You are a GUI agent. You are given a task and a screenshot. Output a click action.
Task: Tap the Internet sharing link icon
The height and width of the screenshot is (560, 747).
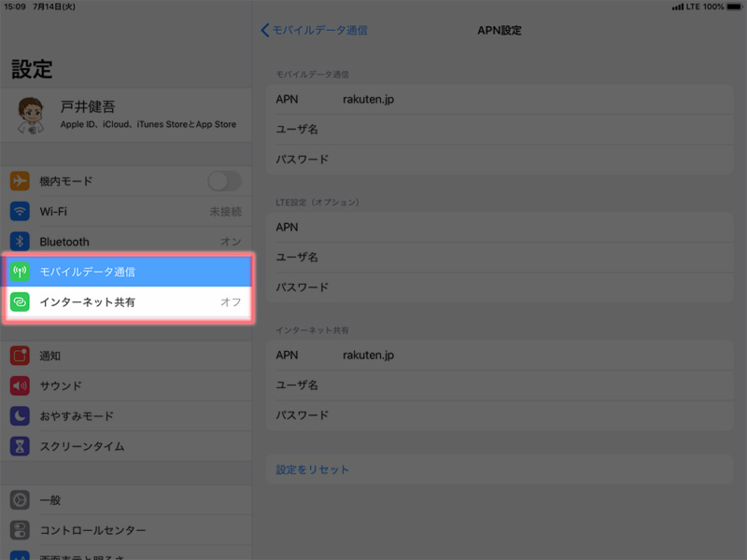[20, 301]
